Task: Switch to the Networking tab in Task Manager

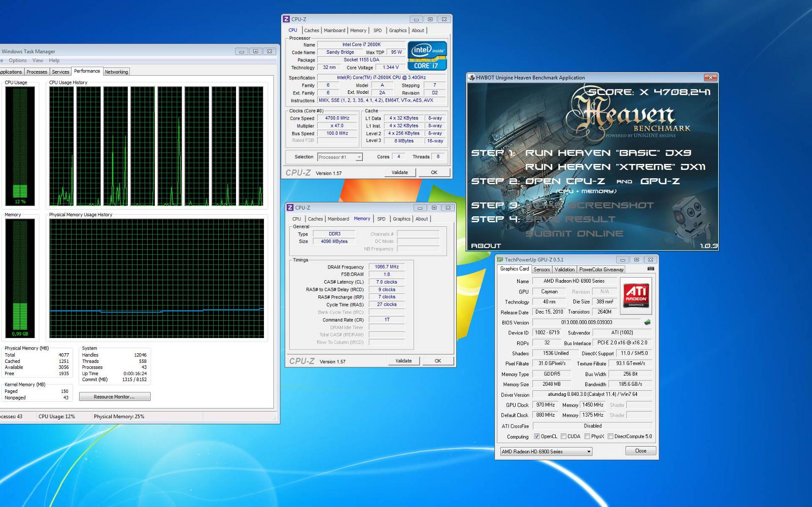Action: (116, 72)
